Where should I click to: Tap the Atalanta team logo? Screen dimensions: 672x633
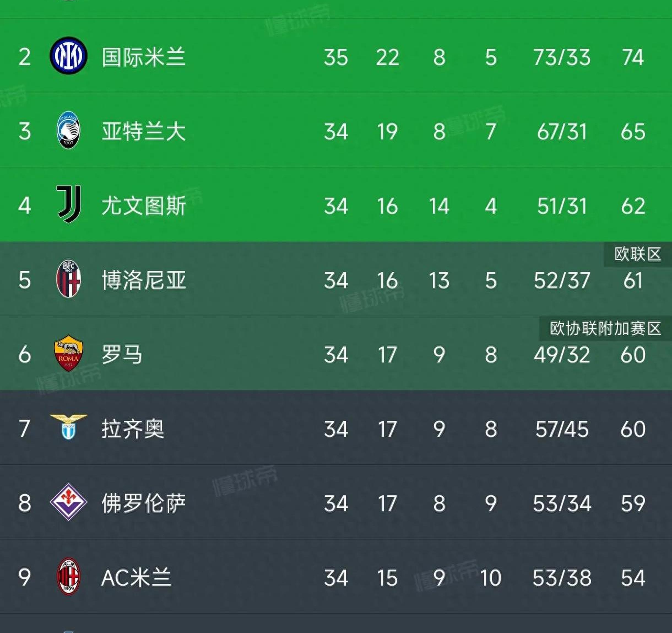68,131
